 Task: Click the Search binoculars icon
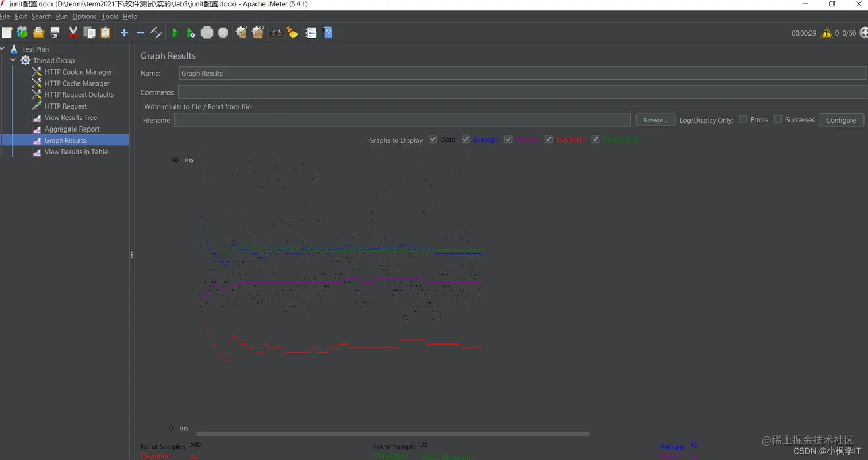coord(276,33)
